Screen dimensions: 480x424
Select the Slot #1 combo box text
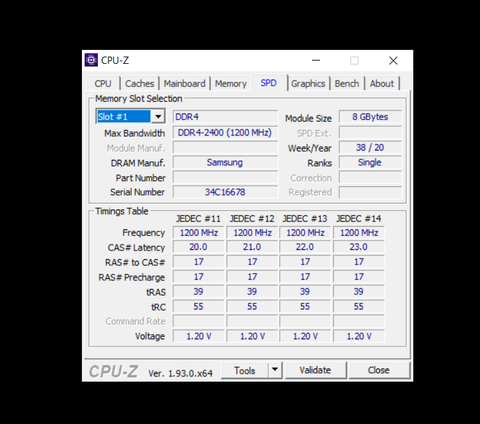click(124, 117)
